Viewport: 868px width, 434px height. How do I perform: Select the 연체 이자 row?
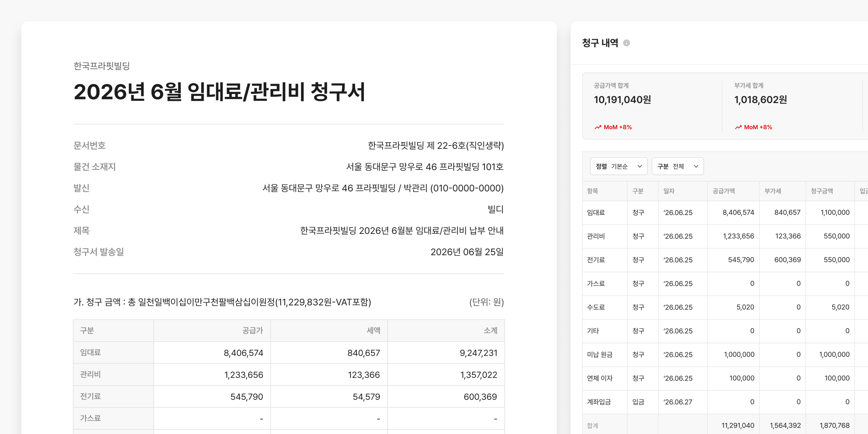click(x=725, y=378)
